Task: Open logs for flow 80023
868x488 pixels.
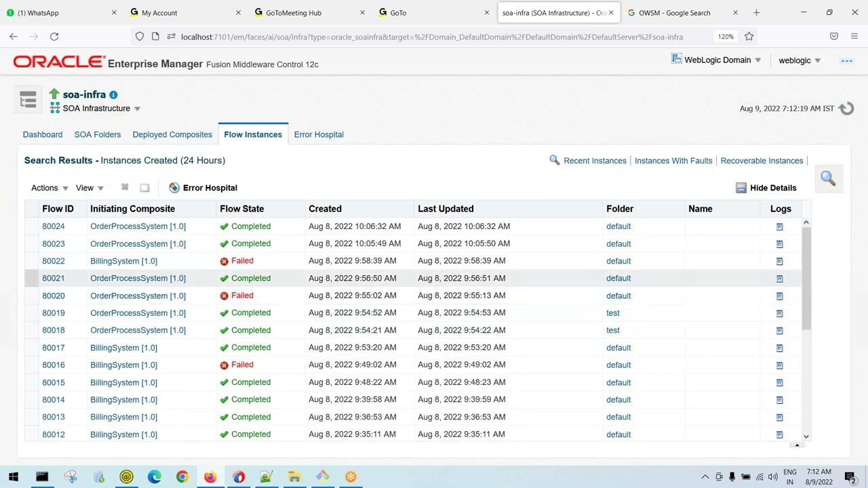Action: tap(780, 244)
